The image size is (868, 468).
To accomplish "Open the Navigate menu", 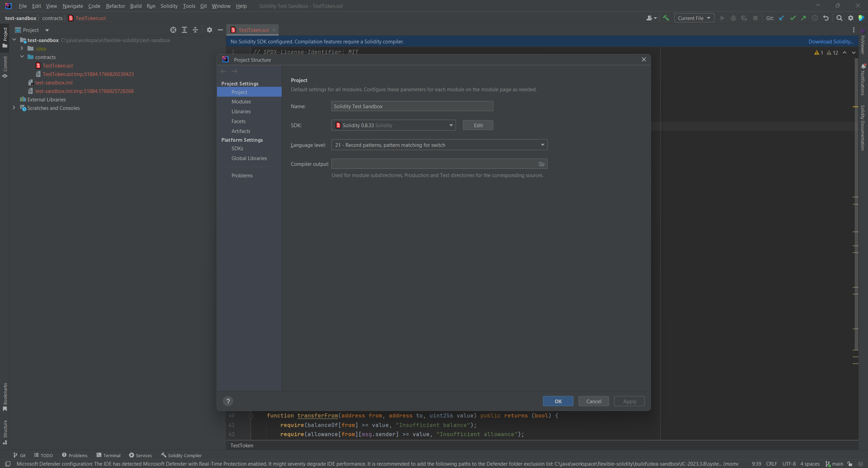I will pos(73,6).
